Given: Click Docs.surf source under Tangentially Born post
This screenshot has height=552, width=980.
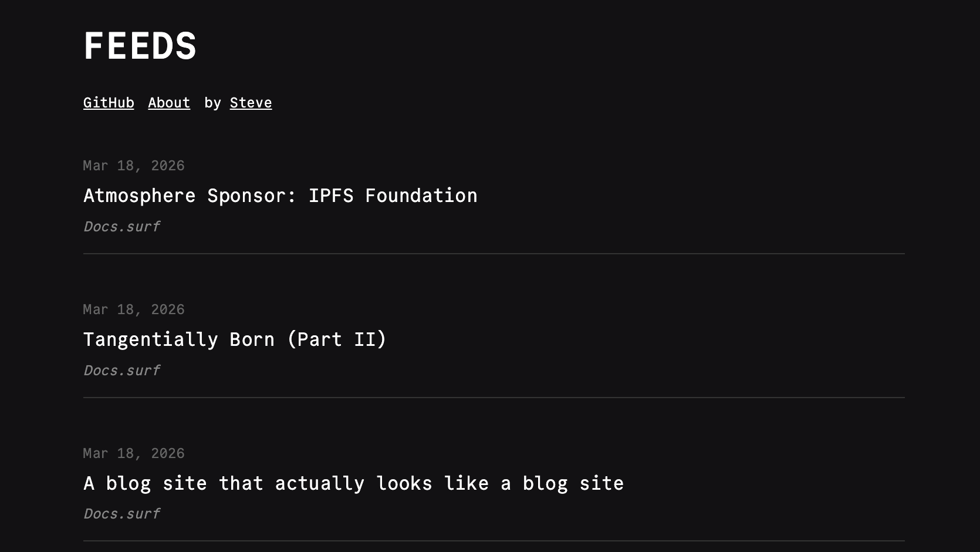Looking at the screenshot, I should click(121, 371).
